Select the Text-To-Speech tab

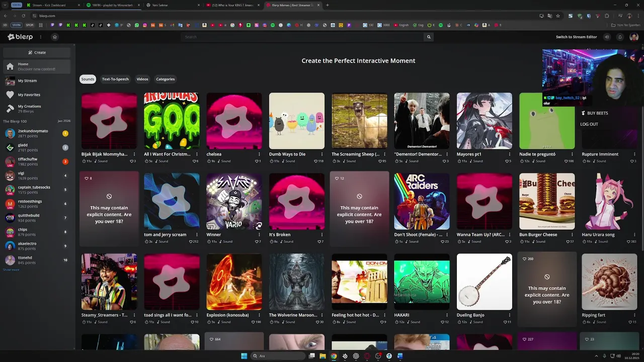[x=115, y=79]
